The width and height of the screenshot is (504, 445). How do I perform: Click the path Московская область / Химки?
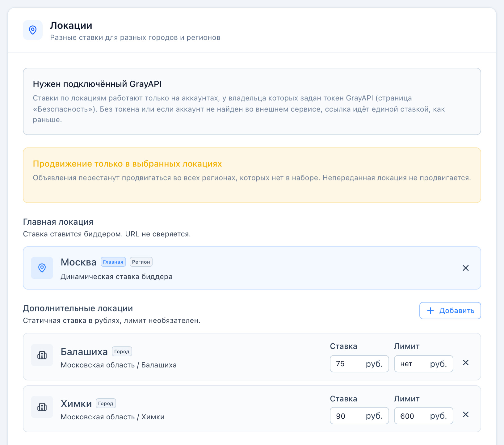click(112, 417)
